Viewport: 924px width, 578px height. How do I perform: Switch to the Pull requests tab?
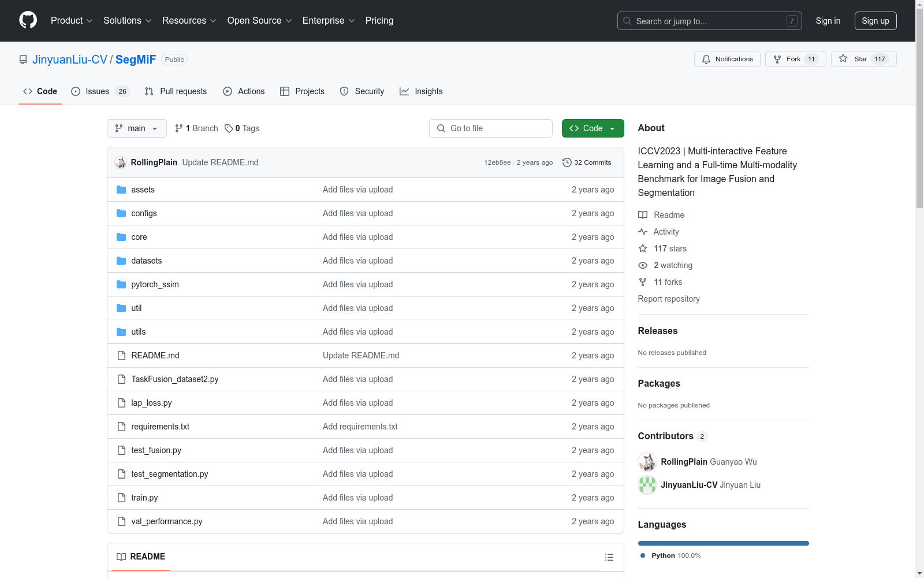pos(176,91)
